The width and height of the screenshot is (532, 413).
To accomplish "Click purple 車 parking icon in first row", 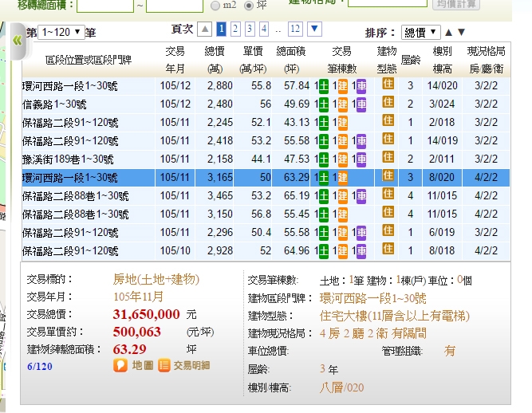I will [x=361, y=85].
